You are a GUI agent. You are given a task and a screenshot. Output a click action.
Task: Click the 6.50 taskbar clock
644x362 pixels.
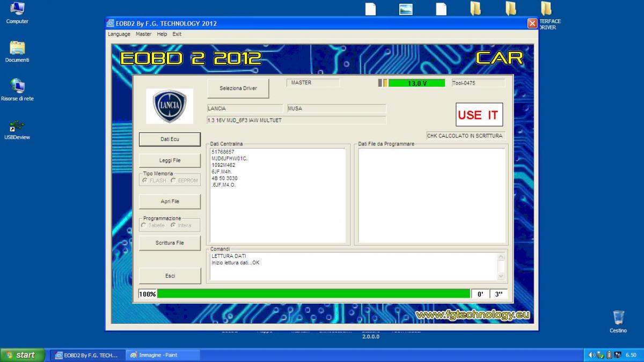pyautogui.click(x=631, y=355)
